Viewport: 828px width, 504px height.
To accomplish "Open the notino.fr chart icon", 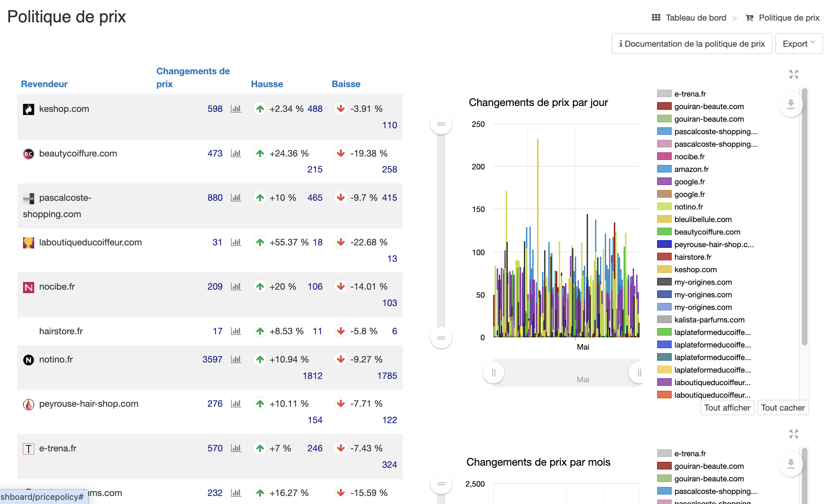I will coord(236,359).
